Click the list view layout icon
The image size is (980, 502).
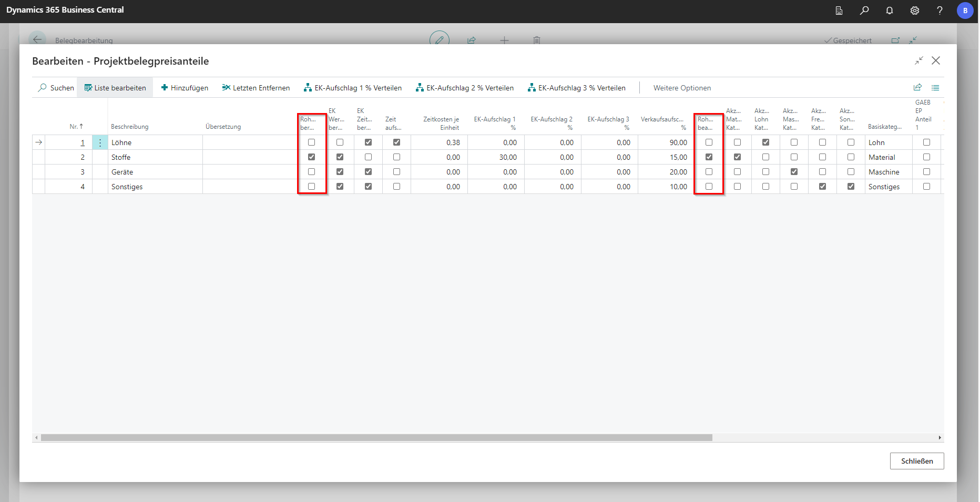[x=935, y=88]
